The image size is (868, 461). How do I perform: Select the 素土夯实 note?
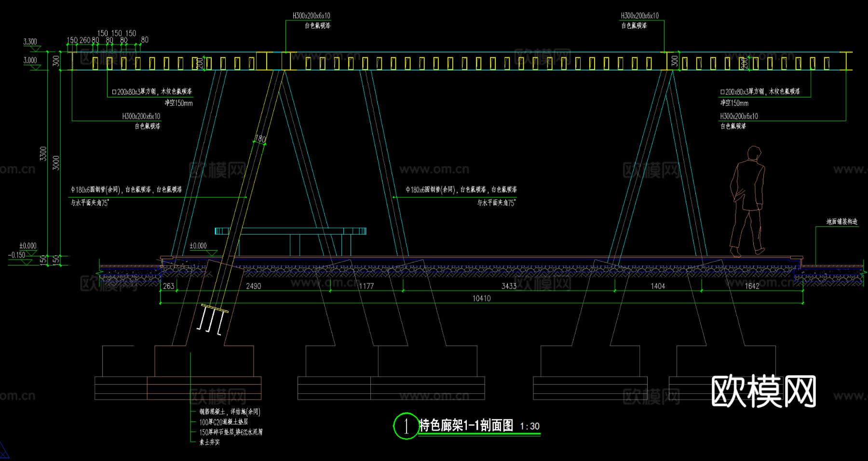tap(210, 442)
